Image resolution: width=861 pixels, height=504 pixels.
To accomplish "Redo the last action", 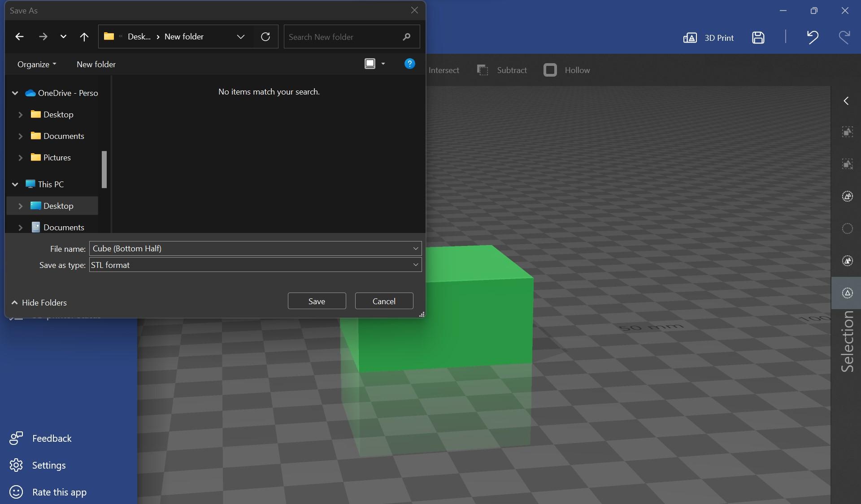I will [845, 38].
